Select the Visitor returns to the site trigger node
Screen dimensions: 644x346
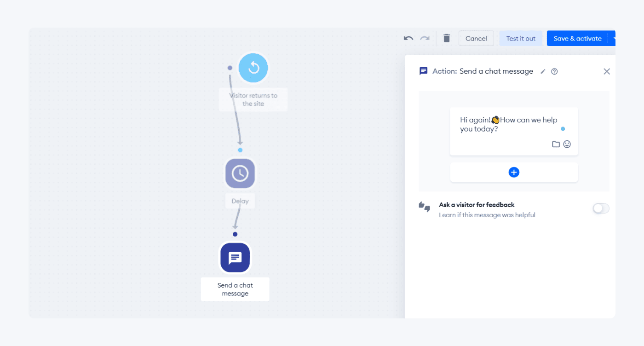pyautogui.click(x=253, y=68)
